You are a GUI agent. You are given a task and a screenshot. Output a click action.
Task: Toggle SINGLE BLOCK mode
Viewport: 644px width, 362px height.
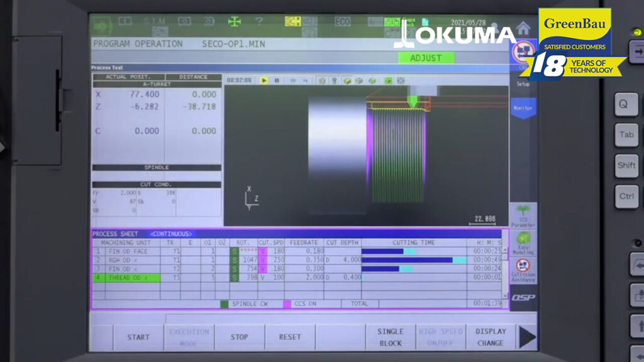[390, 337]
